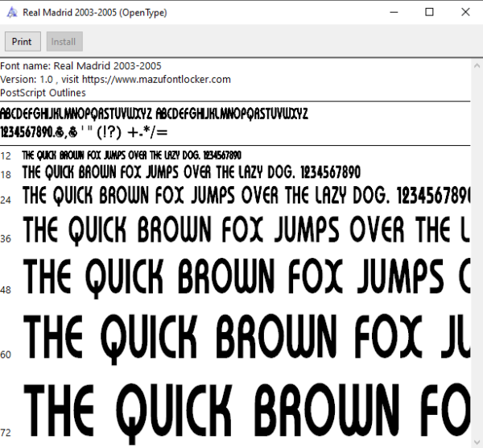Click the size 72 label

6,433
